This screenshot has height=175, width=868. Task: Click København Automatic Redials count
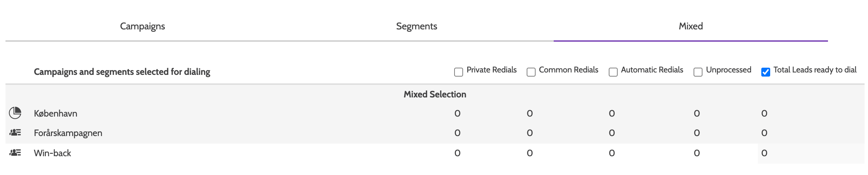(612, 113)
